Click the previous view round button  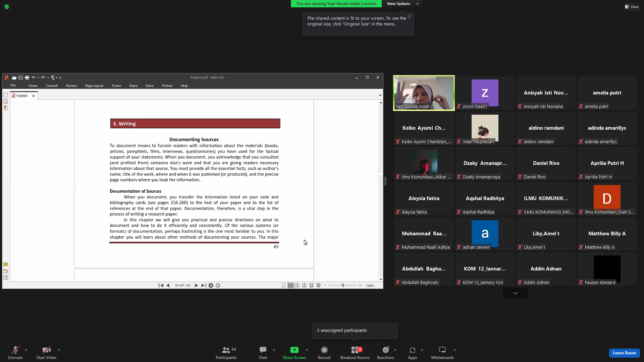pos(211,286)
